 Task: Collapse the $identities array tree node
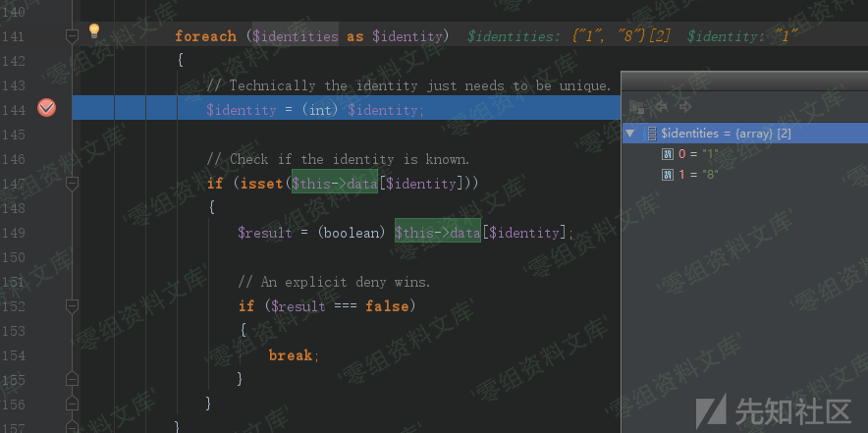630,133
